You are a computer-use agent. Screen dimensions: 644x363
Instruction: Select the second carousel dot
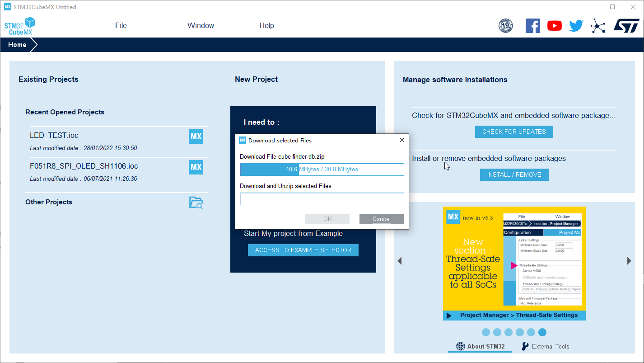point(497,332)
